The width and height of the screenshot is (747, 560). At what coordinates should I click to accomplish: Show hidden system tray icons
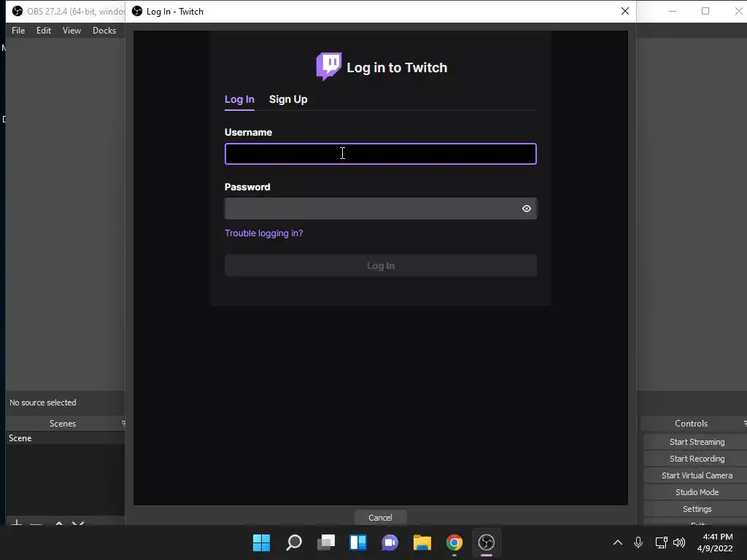coord(617,542)
